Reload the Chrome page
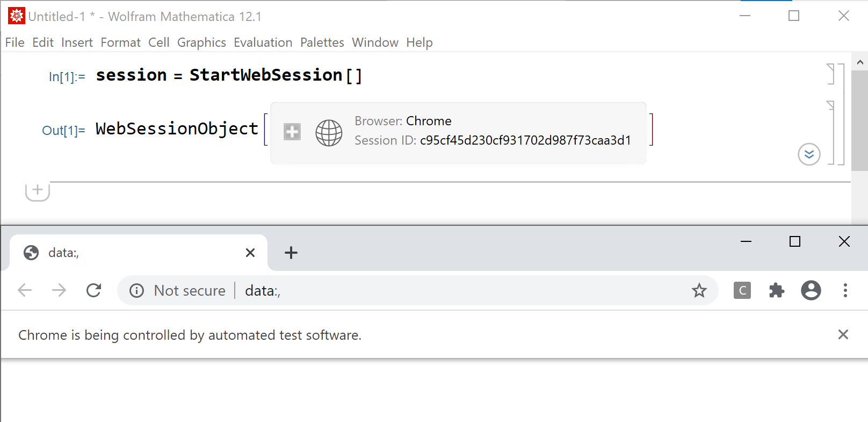This screenshot has height=422, width=868. click(x=94, y=291)
